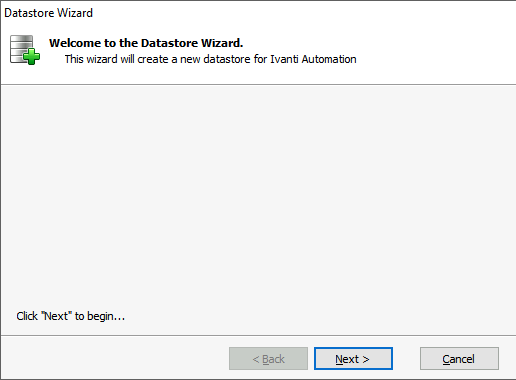The image size is (516, 380).
Task: Click the 'Ivanti Automation' words in description
Action: click(313, 59)
